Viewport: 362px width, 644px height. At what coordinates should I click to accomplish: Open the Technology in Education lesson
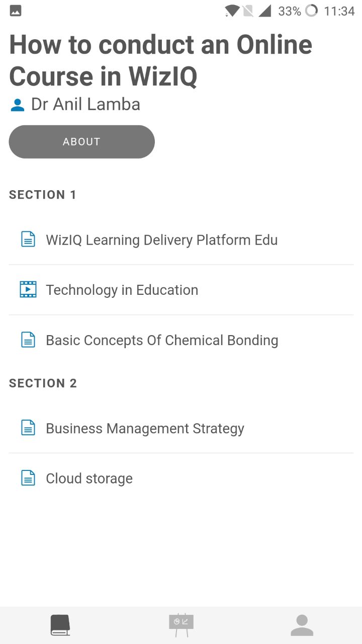click(x=122, y=289)
